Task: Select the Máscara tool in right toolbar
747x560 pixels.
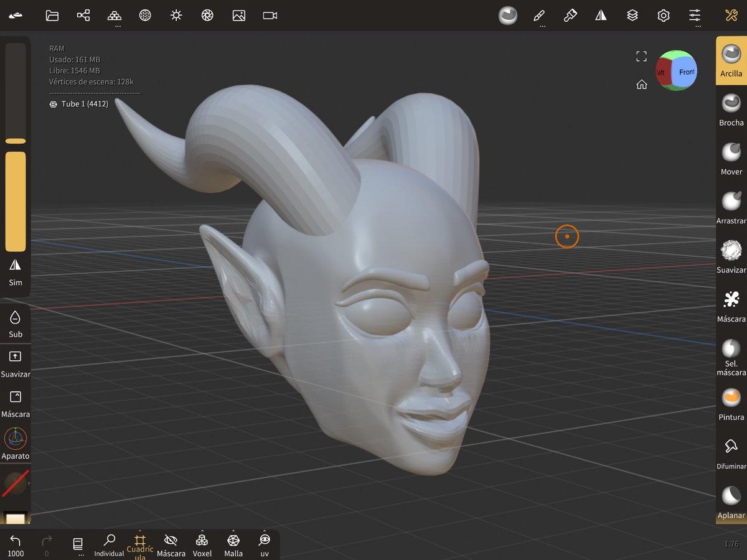Action: [731, 306]
